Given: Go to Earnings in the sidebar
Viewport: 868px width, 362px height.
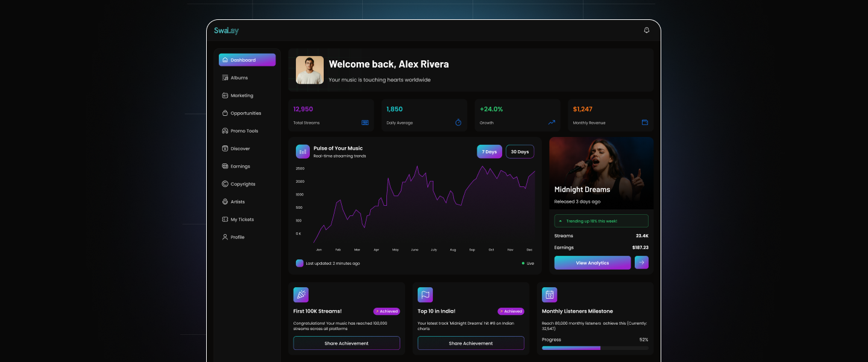Looking at the screenshot, I should 240,167.
